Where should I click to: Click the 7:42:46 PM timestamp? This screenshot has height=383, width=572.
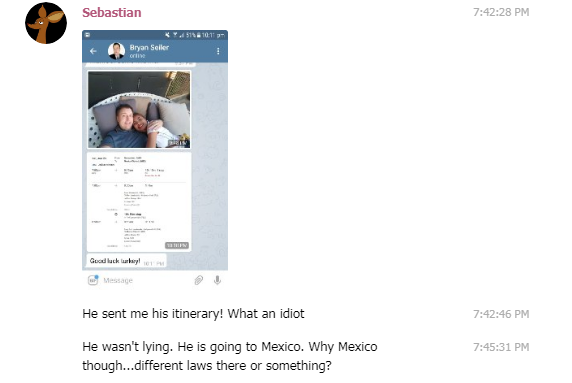click(501, 314)
